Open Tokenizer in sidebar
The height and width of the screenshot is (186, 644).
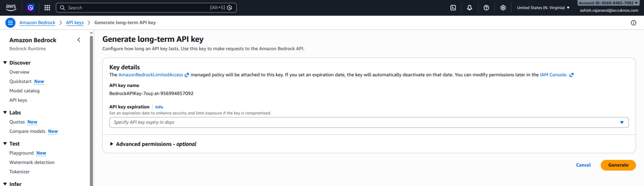[20, 172]
